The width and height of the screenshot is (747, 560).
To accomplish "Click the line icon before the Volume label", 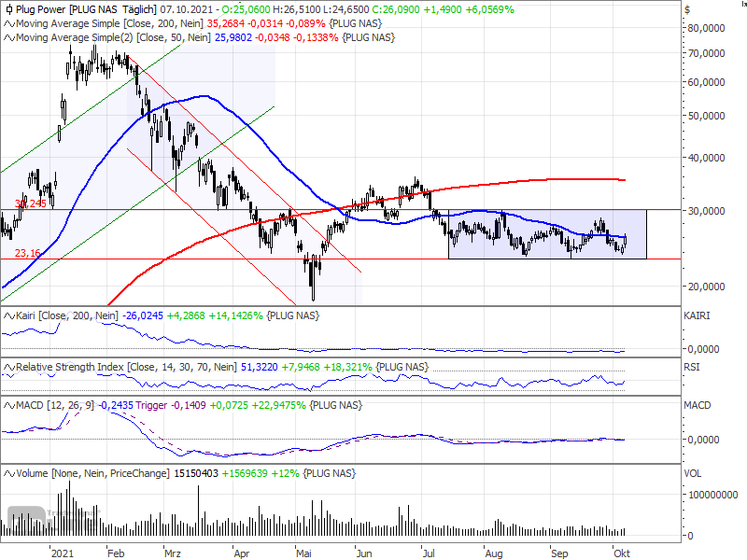I will 9,473.
